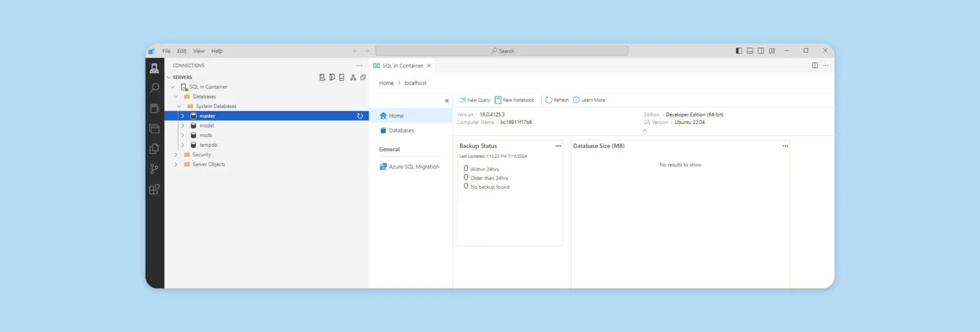Click the New Query button
The width and height of the screenshot is (980, 332).
pyautogui.click(x=475, y=100)
